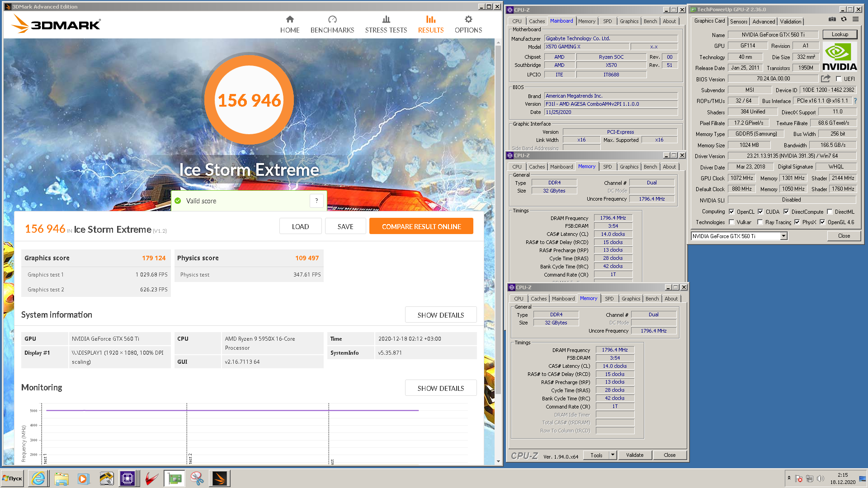Toggle DirectCompute checkbox in GPU-Z
Screen dimensions: 868x488
(x=786, y=211)
